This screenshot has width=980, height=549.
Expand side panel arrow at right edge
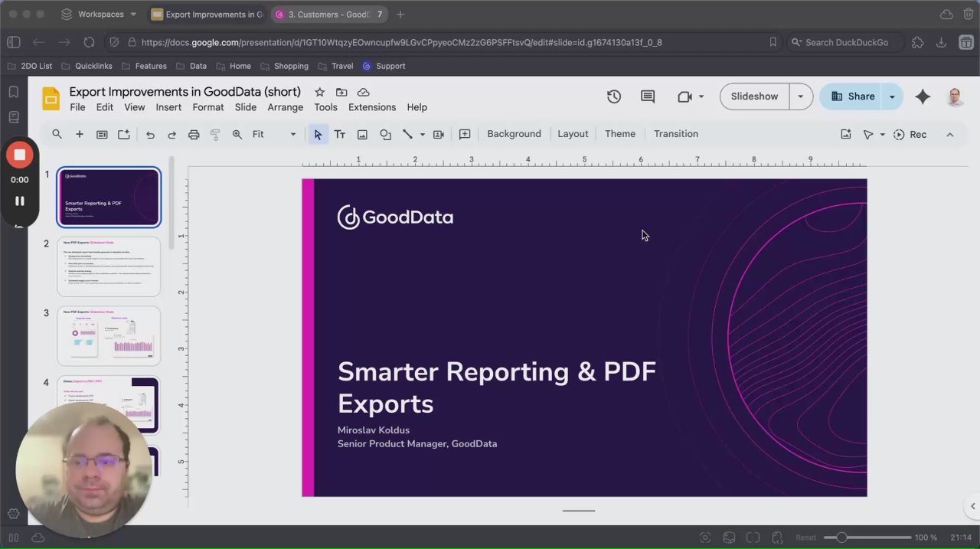(x=972, y=506)
